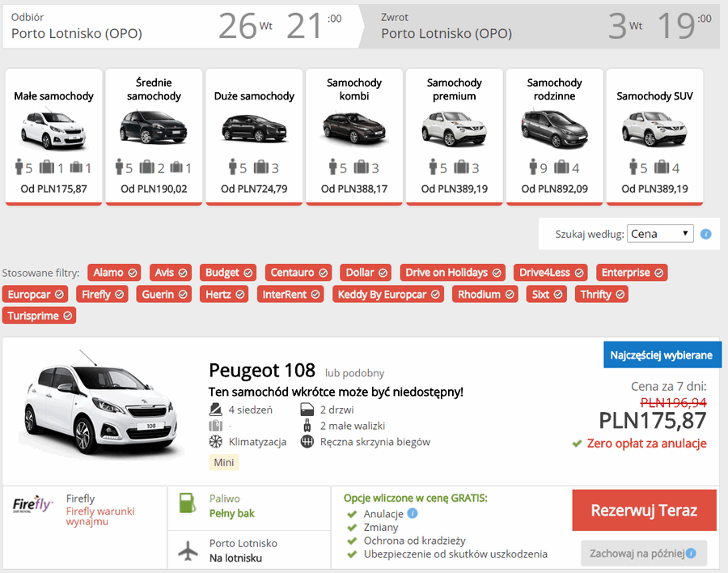Click the InterRent filter tag

290,294
